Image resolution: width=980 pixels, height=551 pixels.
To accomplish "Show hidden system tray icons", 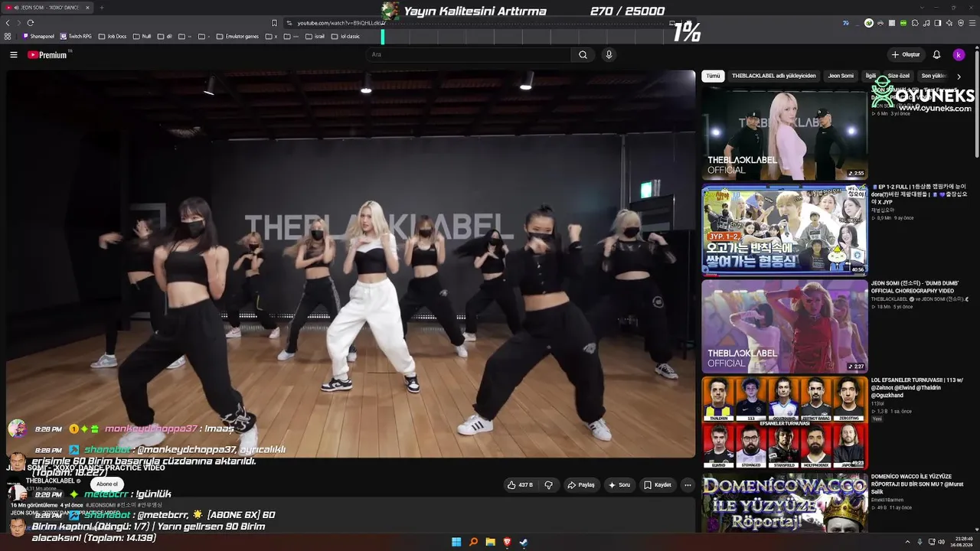I will [908, 542].
